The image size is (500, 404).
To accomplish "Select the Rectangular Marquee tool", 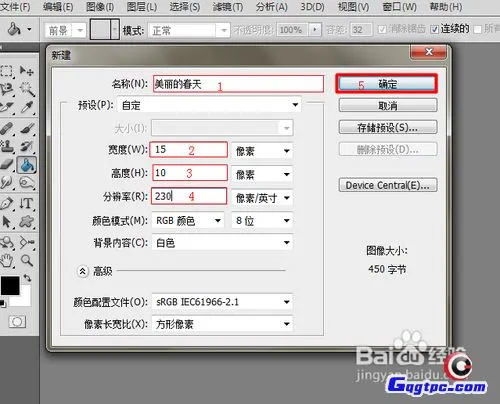I will (6, 71).
